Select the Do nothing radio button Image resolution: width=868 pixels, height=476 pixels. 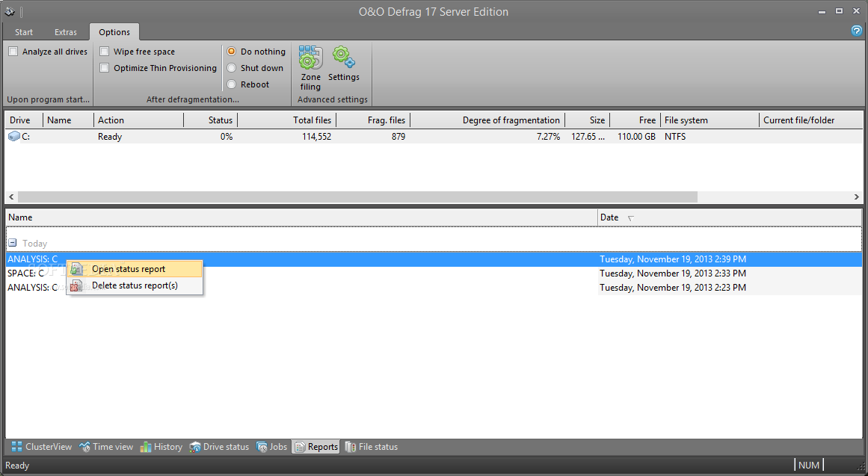point(232,52)
